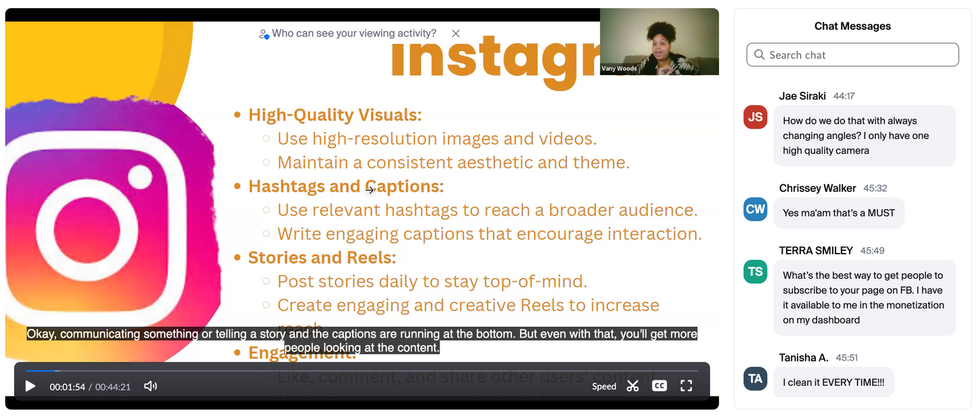Click TA avatar for Tanisha A.
Image resolution: width=980 pixels, height=417 pixels.
(755, 378)
